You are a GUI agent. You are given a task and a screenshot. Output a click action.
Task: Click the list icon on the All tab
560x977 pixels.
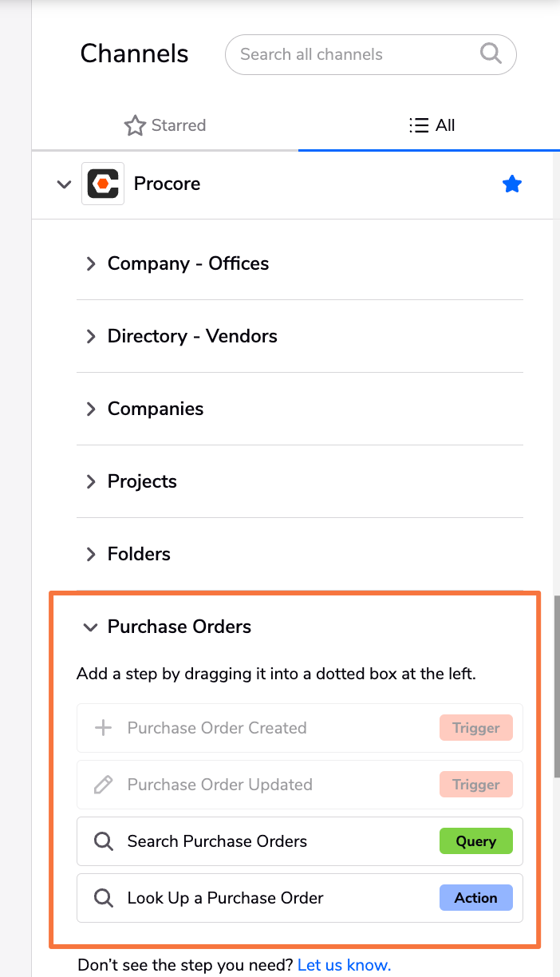pos(418,125)
